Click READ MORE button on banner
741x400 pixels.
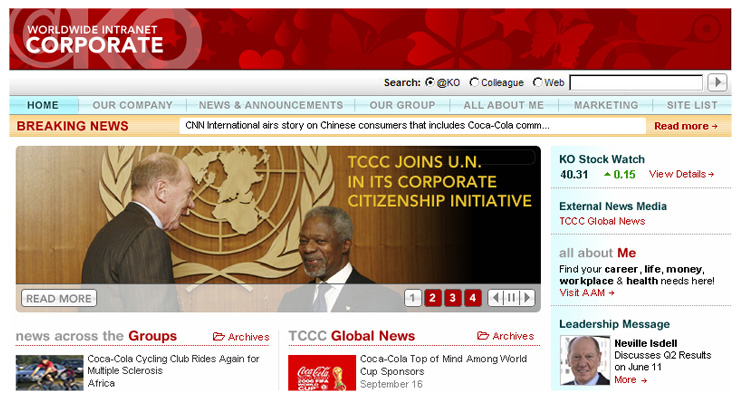[x=59, y=298]
